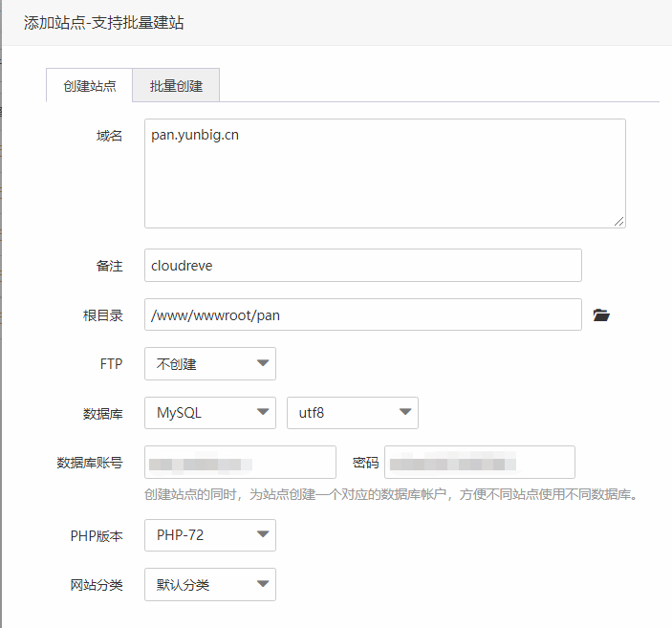Screen dimensions: 672x628
Task: Open the MySQL database type dropdown
Action: (210, 413)
